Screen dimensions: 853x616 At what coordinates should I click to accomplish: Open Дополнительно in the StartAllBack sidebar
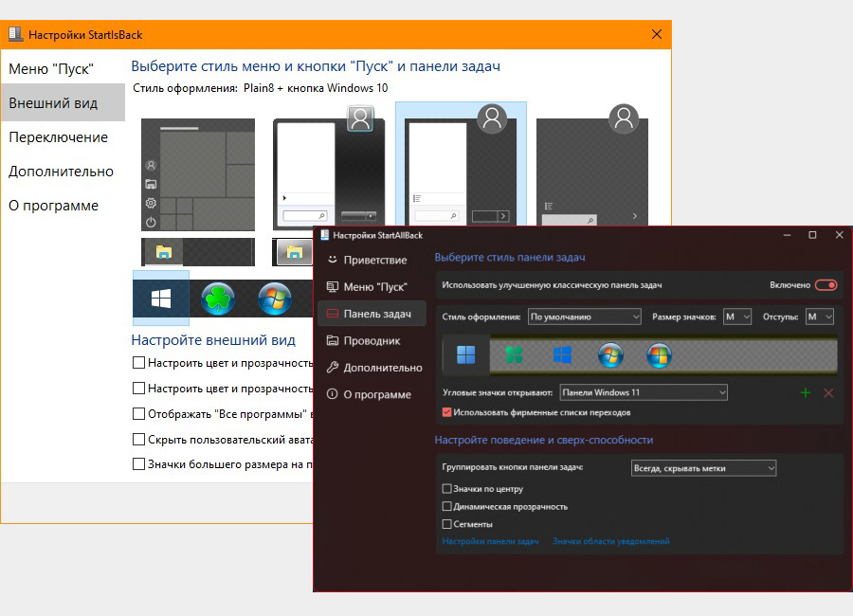click(372, 368)
